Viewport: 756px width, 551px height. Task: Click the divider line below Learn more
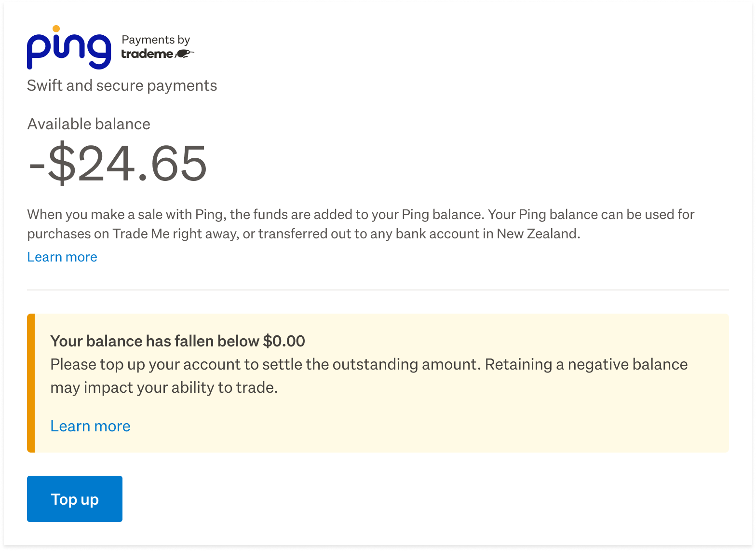click(378, 290)
